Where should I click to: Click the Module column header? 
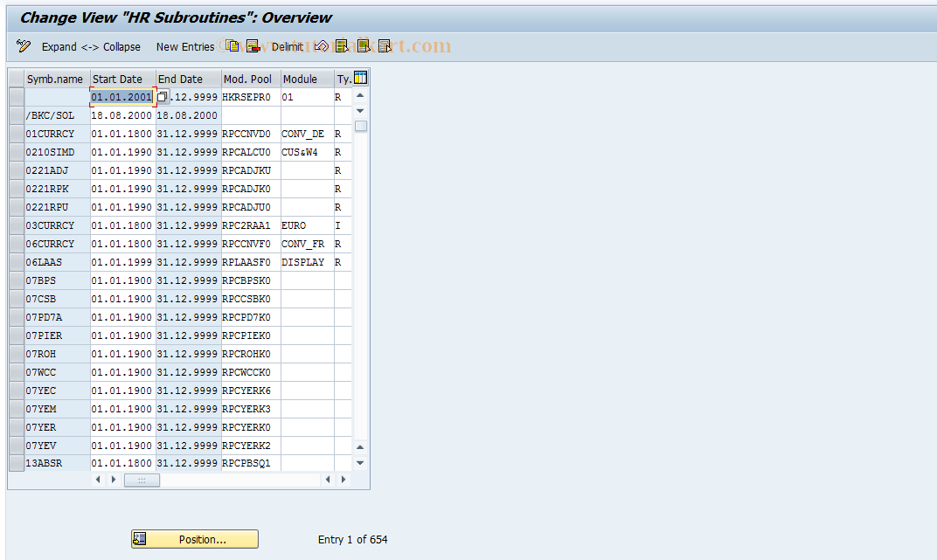point(307,79)
